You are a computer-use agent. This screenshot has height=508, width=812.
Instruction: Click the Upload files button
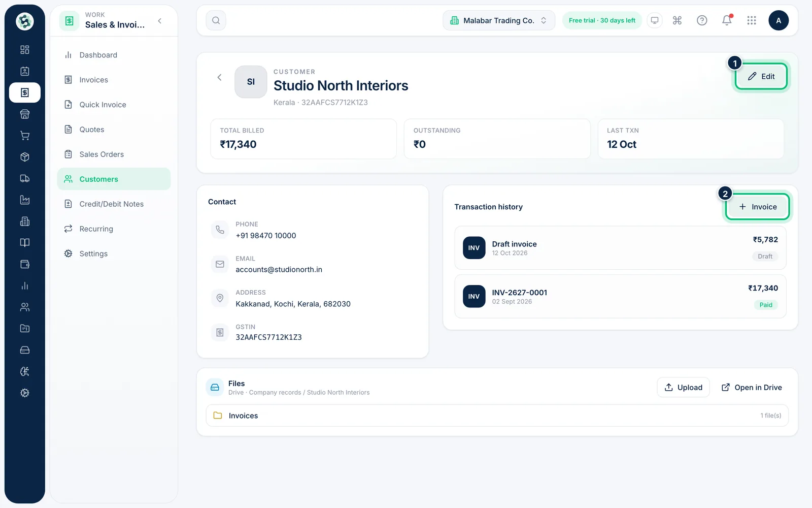683,387
